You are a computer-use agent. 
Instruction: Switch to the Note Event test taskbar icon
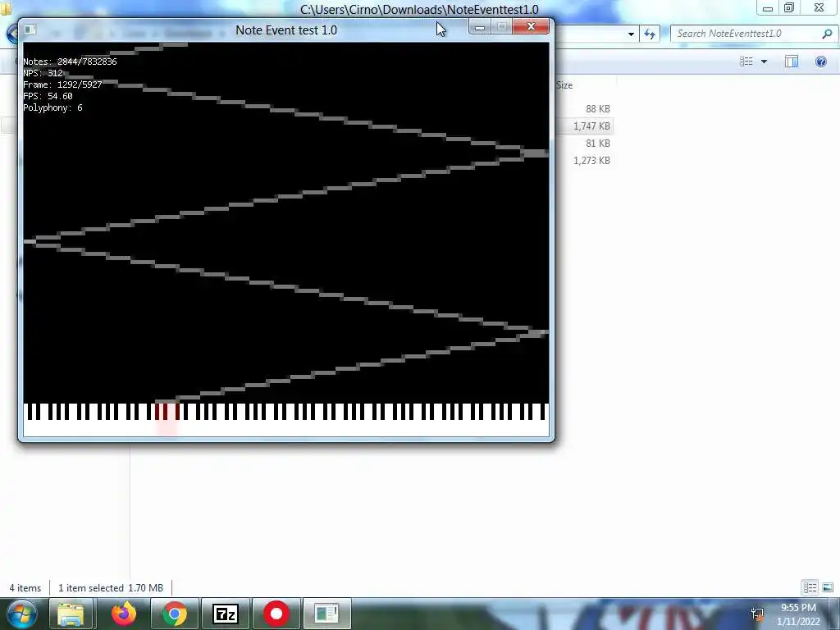pos(326,614)
